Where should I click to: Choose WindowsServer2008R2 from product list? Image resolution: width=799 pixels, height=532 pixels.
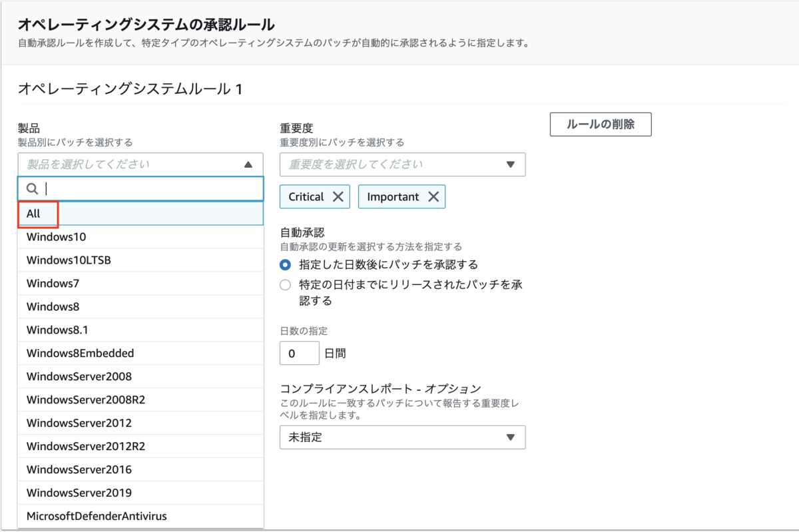click(x=140, y=400)
